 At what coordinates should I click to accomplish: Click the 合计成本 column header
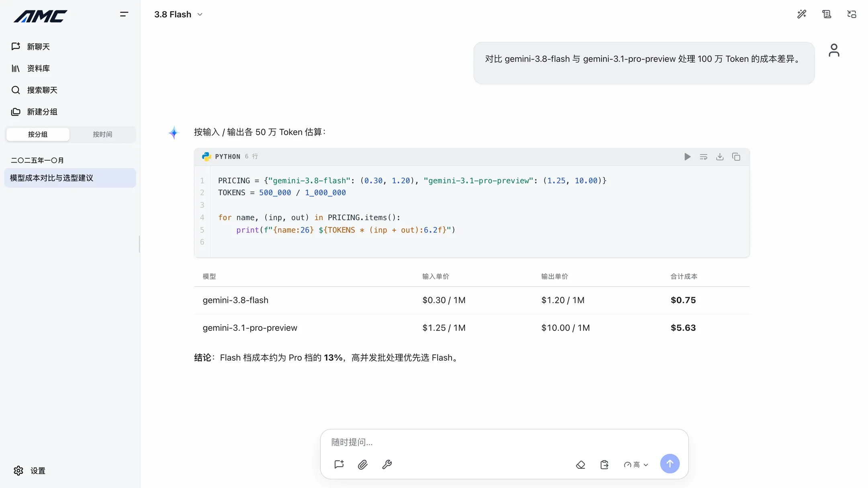coord(684,276)
